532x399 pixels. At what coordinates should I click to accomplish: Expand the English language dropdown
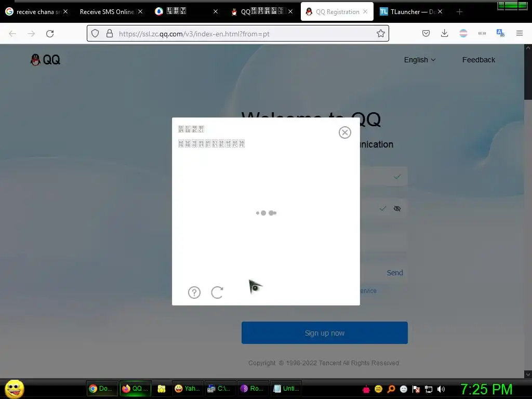tap(420, 60)
